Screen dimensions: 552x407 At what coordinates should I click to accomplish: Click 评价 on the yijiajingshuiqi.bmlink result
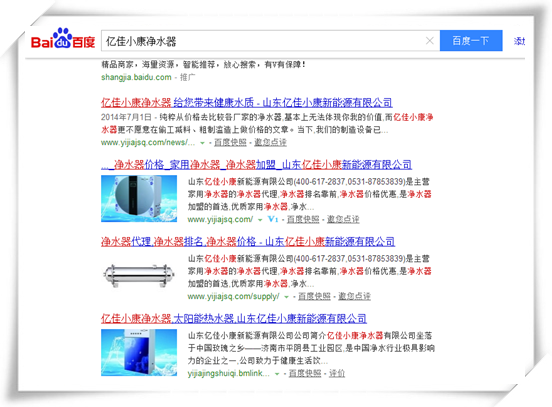pyautogui.click(x=337, y=373)
